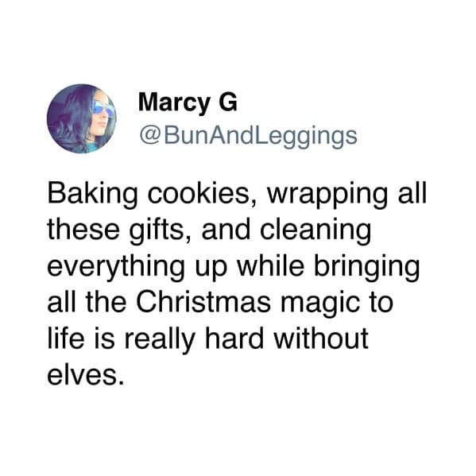Click the word gifts in the tweet
476x476 pixels.
pos(160,230)
